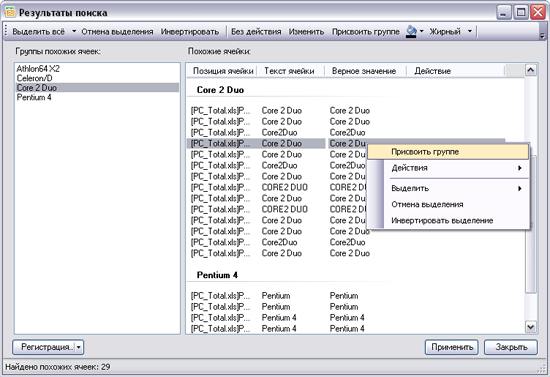Minimize the Результаты поиска window

click(504, 13)
